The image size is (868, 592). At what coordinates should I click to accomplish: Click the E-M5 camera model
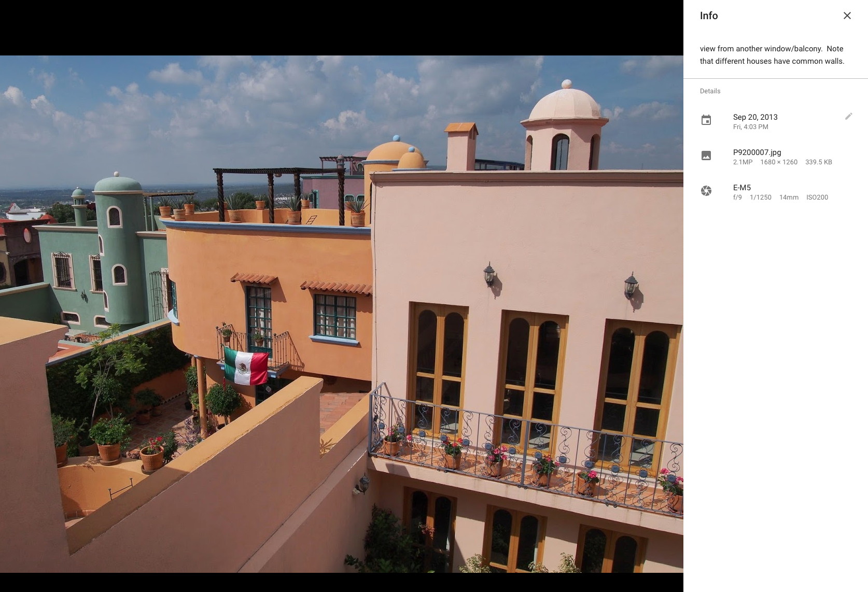pyautogui.click(x=741, y=188)
